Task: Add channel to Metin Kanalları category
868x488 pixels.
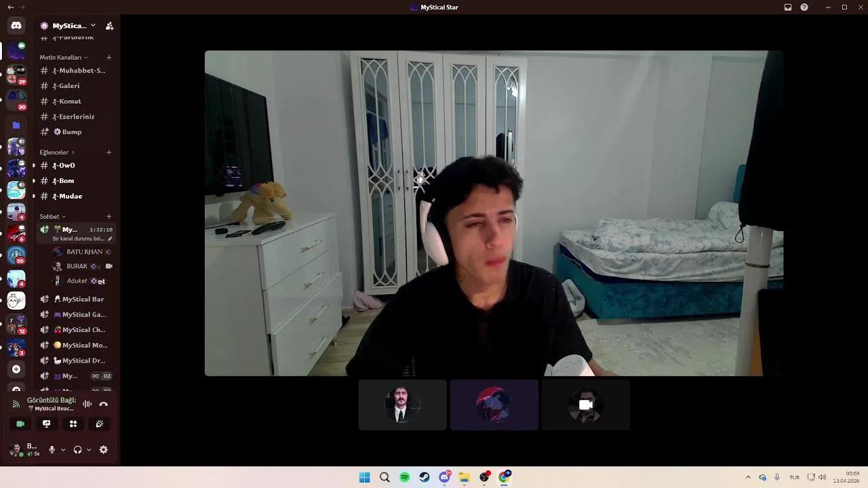Action: (x=108, y=58)
